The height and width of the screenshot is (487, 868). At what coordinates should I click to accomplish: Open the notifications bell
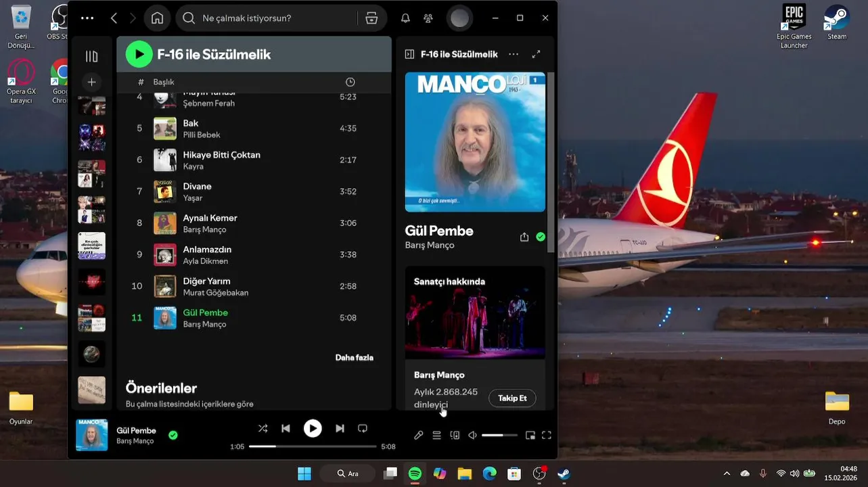(x=405, y=18)
